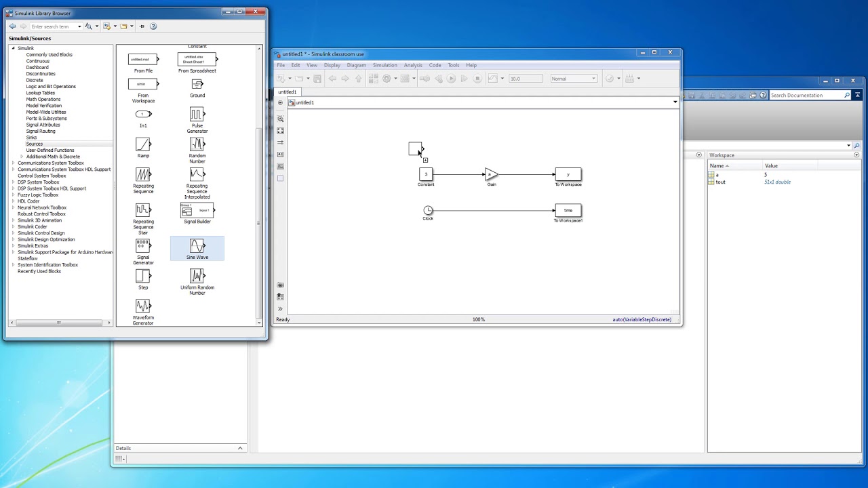Open the Simulation menu
Image resolution: width=868 pixels, height=488 pixels.
click(384, 65)
